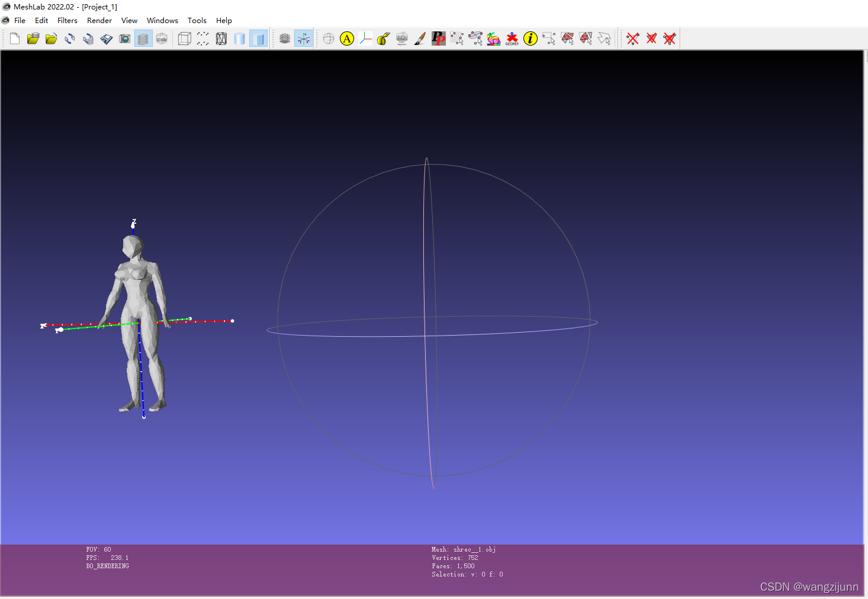Click the select connected components icon

tap(457, 38)
